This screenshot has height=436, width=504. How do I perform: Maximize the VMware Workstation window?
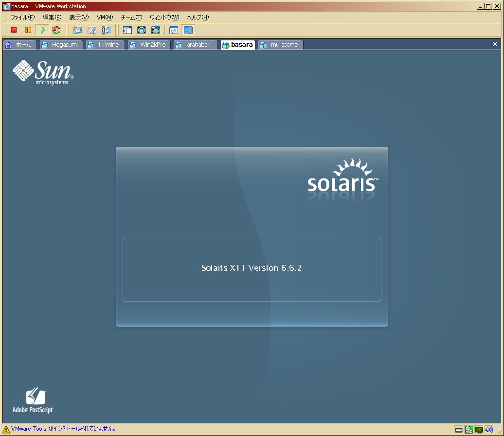(488, 6)
